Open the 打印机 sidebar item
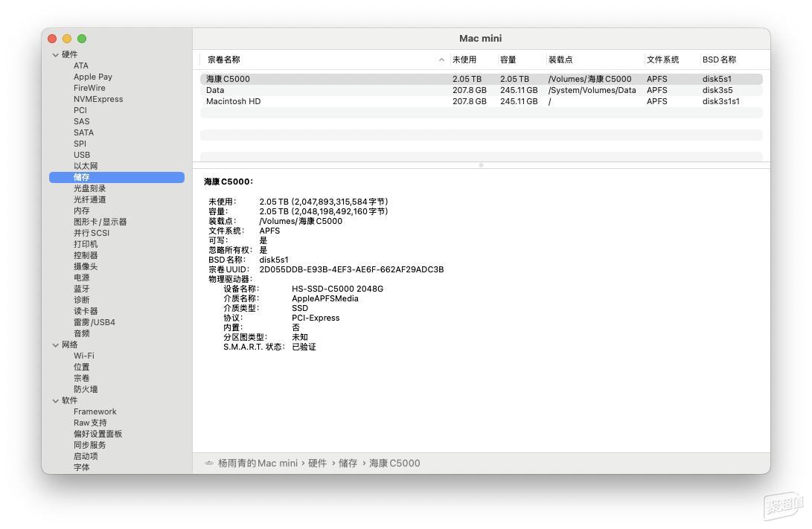 [x=86, y=244]
